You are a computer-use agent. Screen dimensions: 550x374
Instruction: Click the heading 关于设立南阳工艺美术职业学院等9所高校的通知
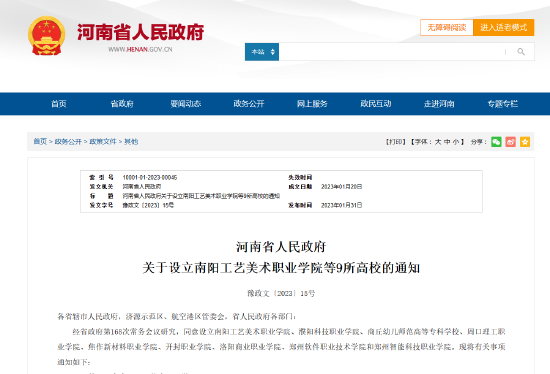pyautogui.click(x=281, y=268)
